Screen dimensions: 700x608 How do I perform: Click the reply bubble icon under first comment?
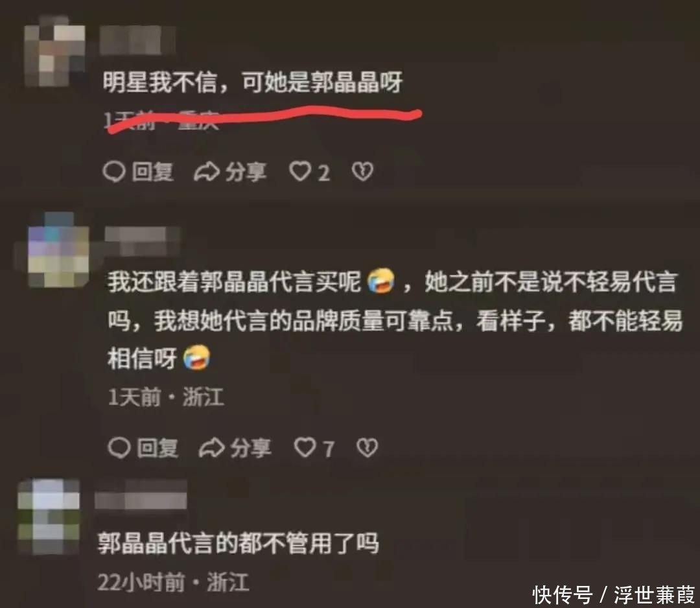(x=114, y=172)
